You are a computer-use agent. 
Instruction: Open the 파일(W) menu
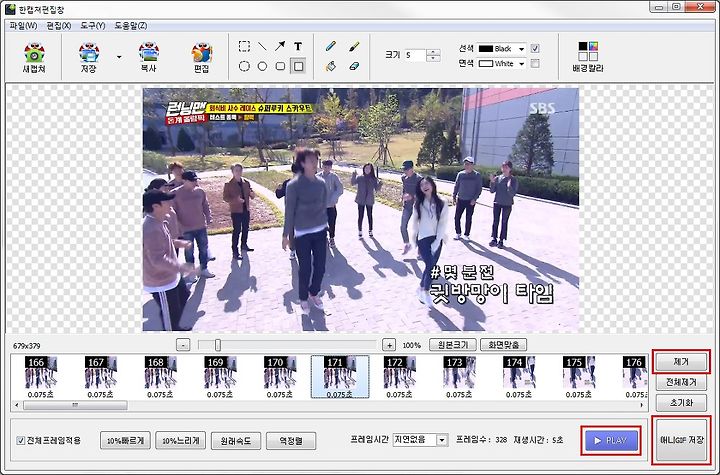[23, 26]
